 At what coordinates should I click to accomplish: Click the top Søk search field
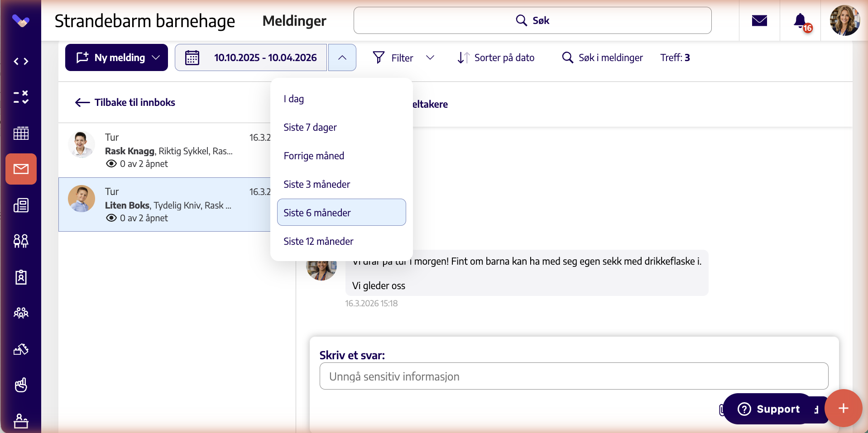tap(532, 20)
